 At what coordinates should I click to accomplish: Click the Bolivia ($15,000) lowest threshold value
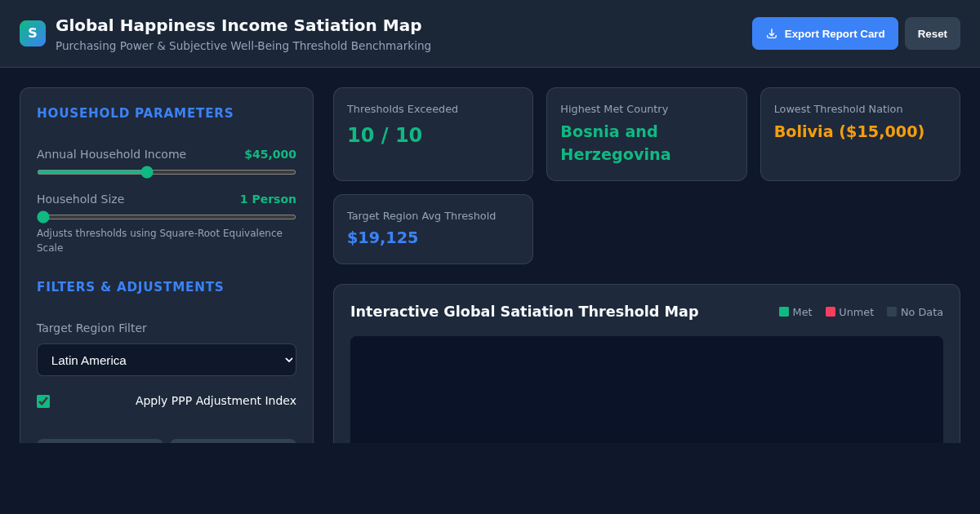pyautogui.click(x=849, y=131)
